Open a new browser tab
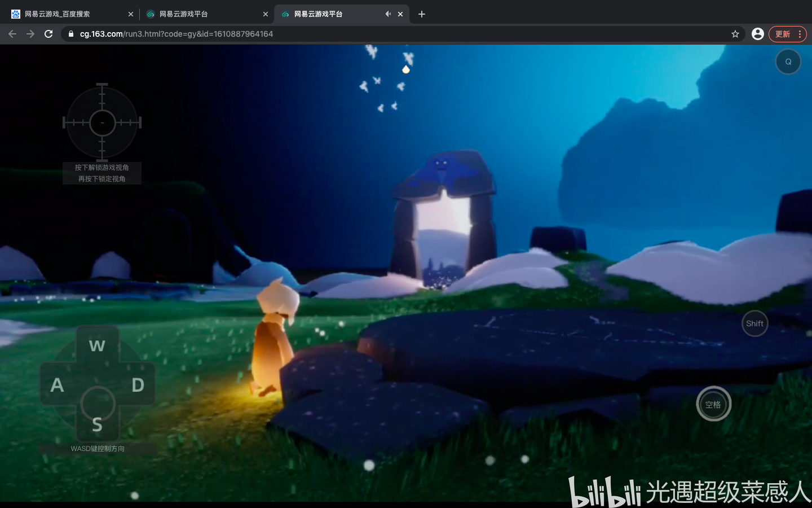The width and height of the screenshot is (812, 508). coord(422,14)
